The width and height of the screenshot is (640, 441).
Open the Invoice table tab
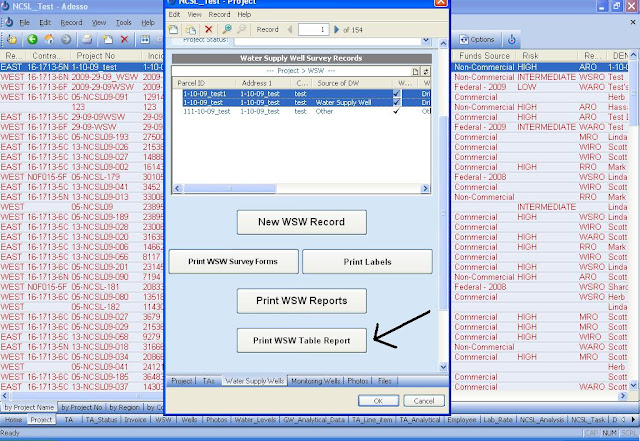coord(135,419)
